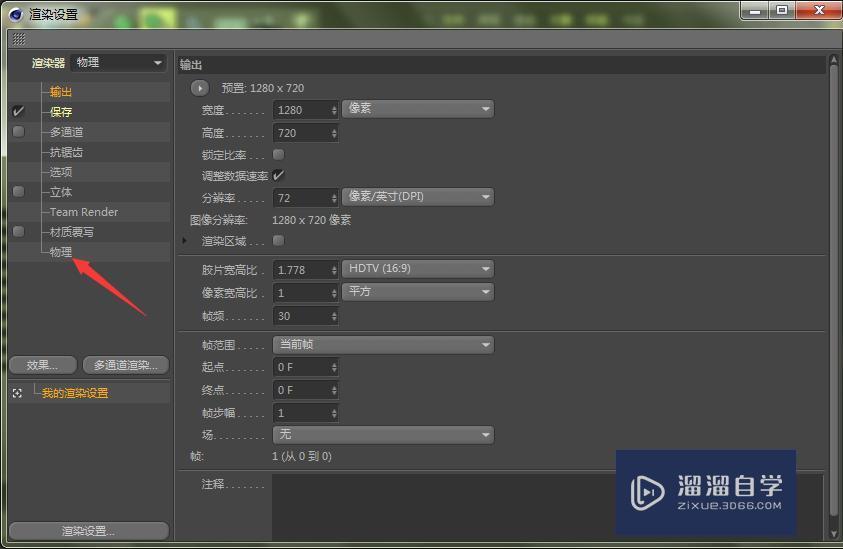Toggle the 锁定比率 checkbox

pyautogui.click(x=278, y=154)
